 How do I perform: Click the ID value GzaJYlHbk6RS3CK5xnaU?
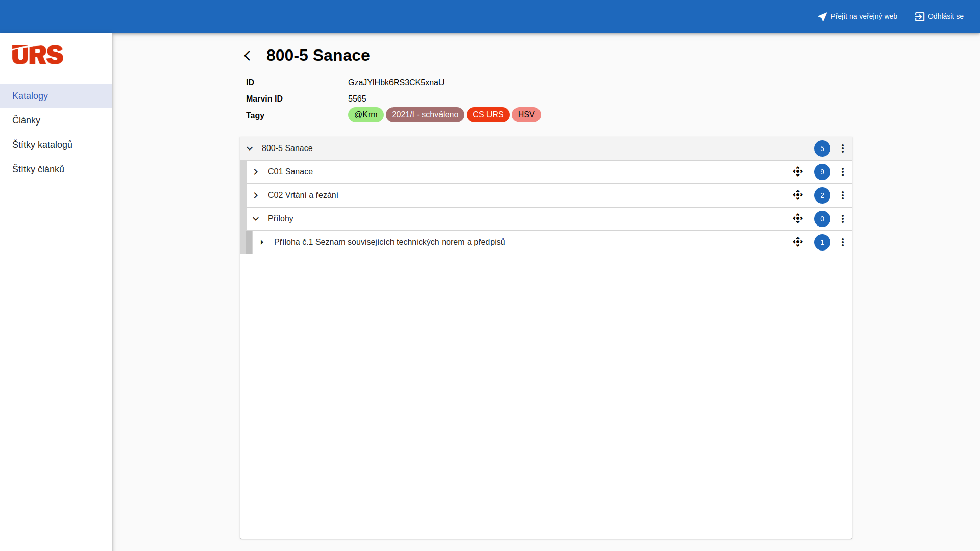(396, 83)
